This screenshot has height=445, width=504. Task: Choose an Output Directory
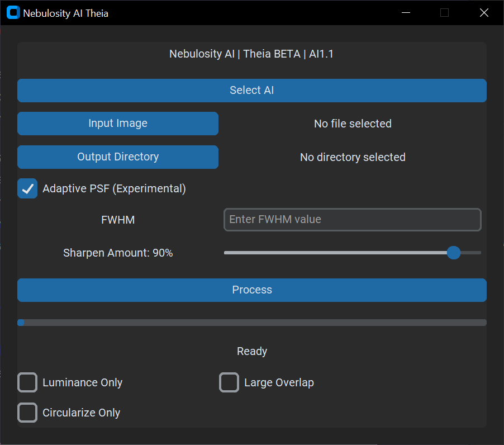click(x=117, y=157)
